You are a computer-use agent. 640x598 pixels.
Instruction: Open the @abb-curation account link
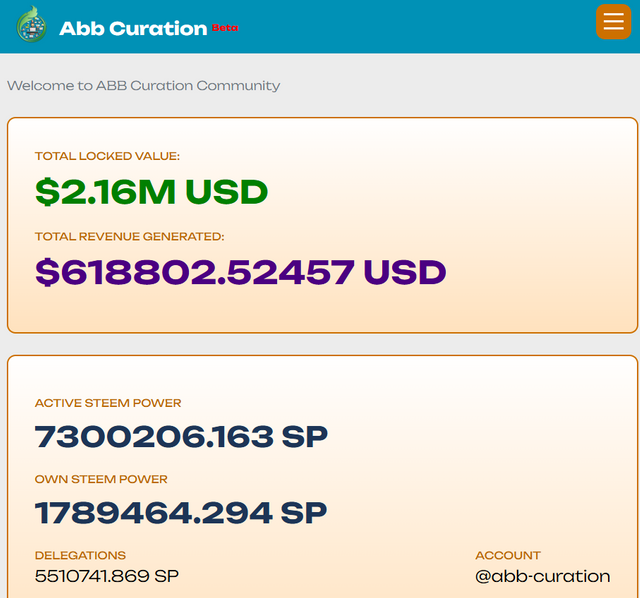pyautogui.click(x=542, y=576)
